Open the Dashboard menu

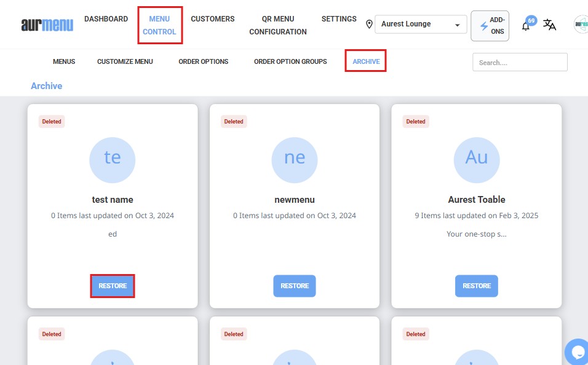pos(106,19)
